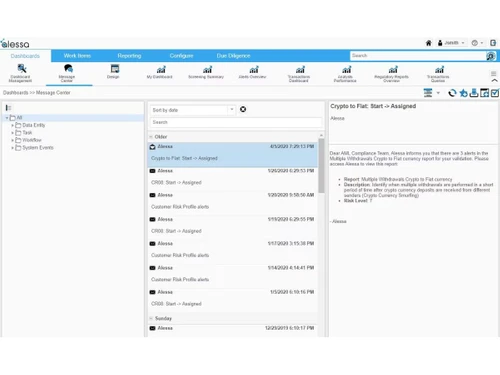Click the open envelope icon of selected message
Screen dimensions: 500x375
152,147
